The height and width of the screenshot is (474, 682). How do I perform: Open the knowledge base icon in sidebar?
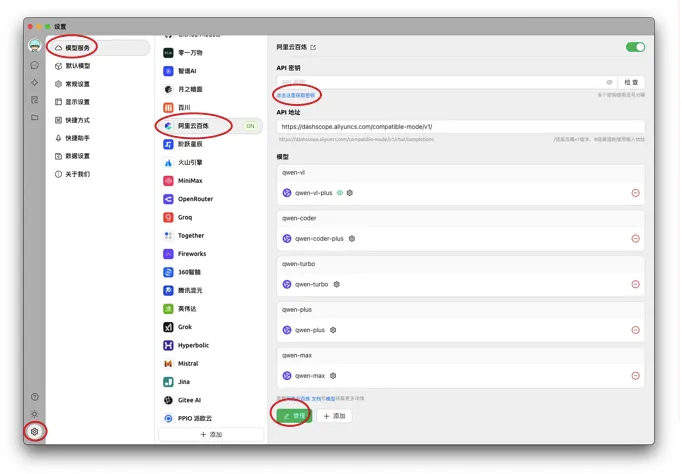35,100
